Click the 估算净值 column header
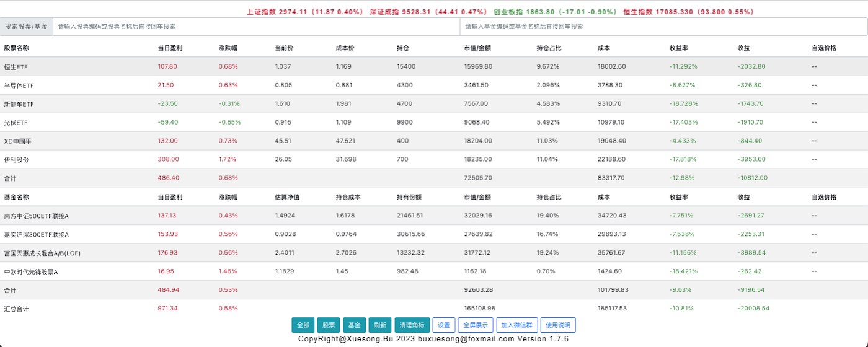 pos(287,197)
